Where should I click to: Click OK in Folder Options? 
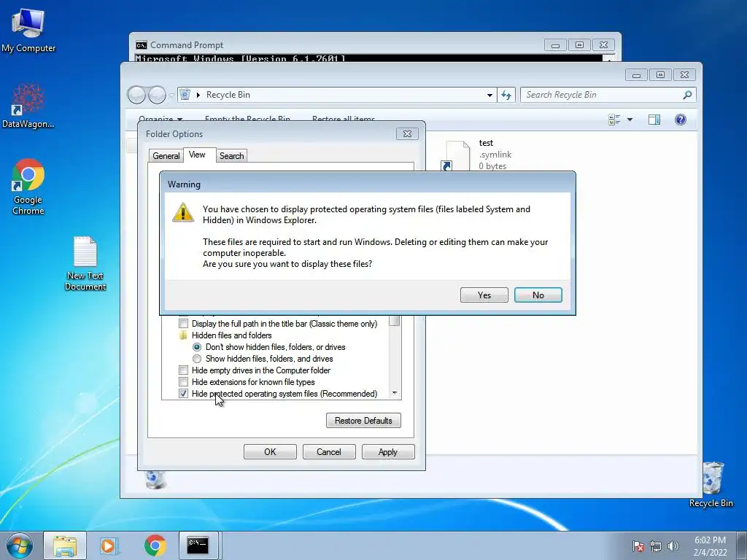click(270, 452)
